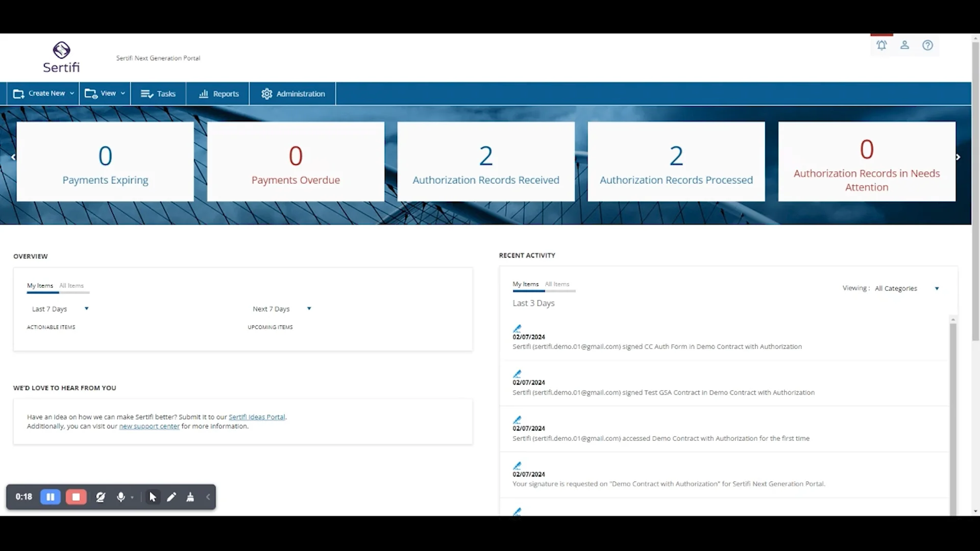Image resolution: width=980 pixels, height=551 pixels.
Task: Open the Reports menu
Action: tap(218, 93)
